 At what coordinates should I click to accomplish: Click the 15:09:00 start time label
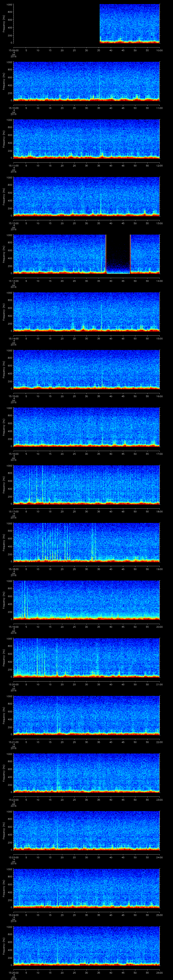pos(13,50)
